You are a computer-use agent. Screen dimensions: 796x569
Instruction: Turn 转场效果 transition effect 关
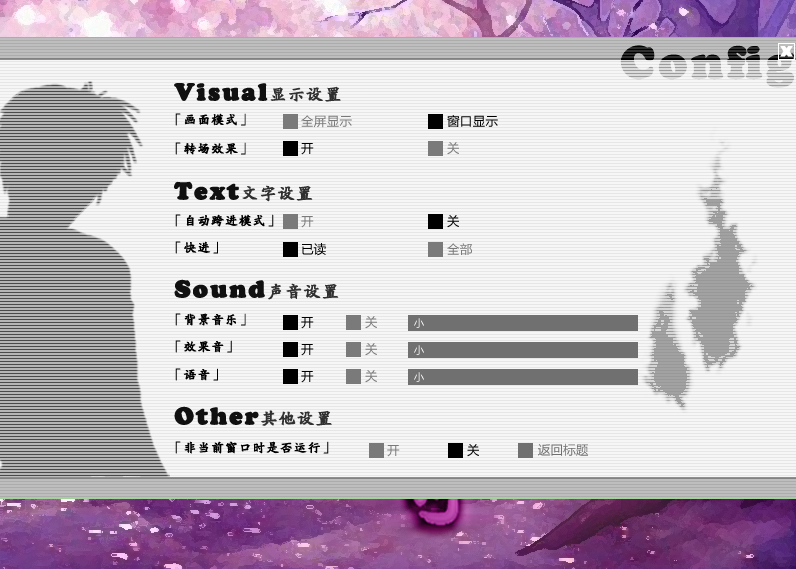pos(444,148)
